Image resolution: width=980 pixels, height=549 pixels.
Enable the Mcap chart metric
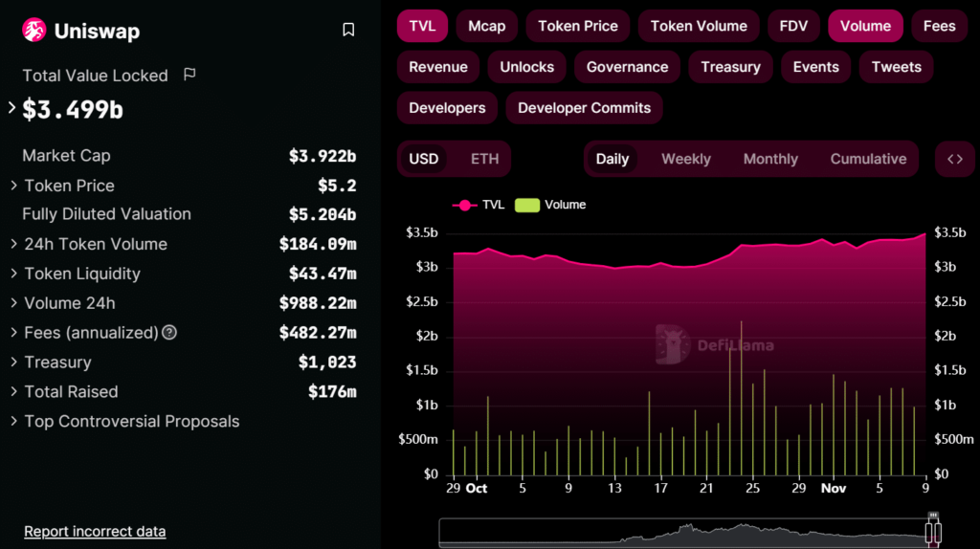tap(486, 26)
